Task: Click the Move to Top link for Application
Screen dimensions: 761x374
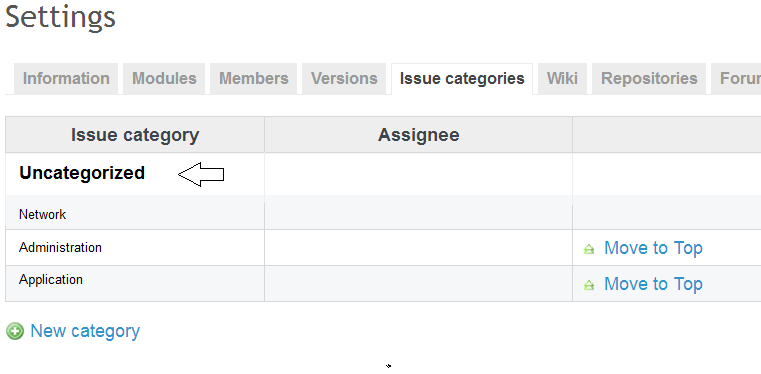Action: click(653, 284)
